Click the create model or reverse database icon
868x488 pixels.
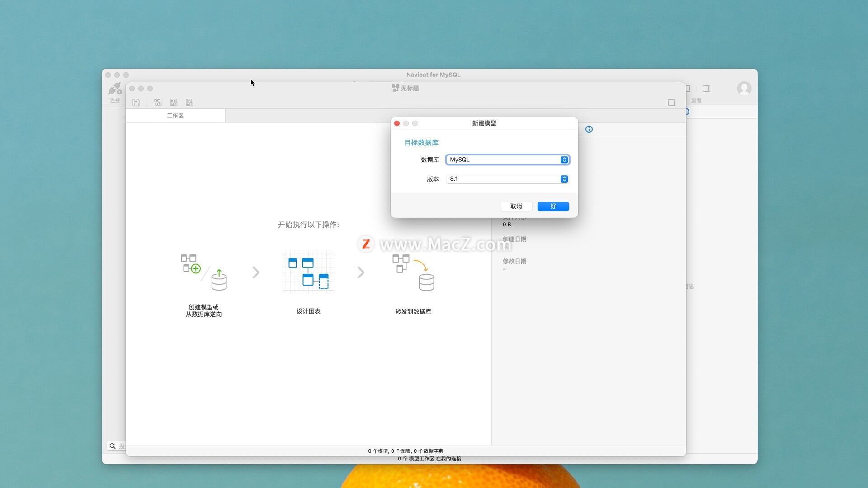pyautogui.click(x=204, y=272)
